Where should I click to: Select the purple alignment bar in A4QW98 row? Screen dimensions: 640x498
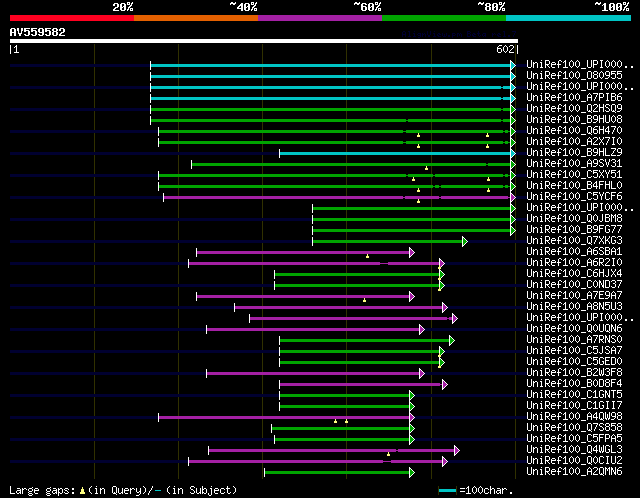(x=284, y=418)
